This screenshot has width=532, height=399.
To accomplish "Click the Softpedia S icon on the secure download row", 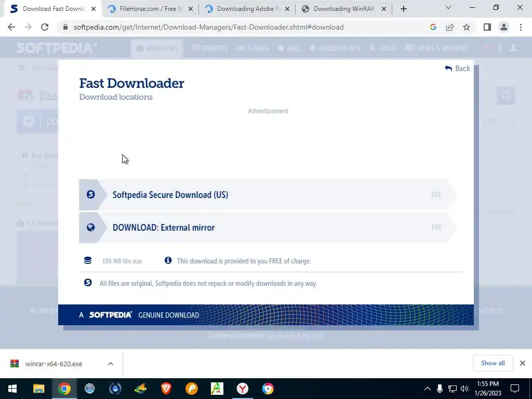I will click(x=90, y=194).
